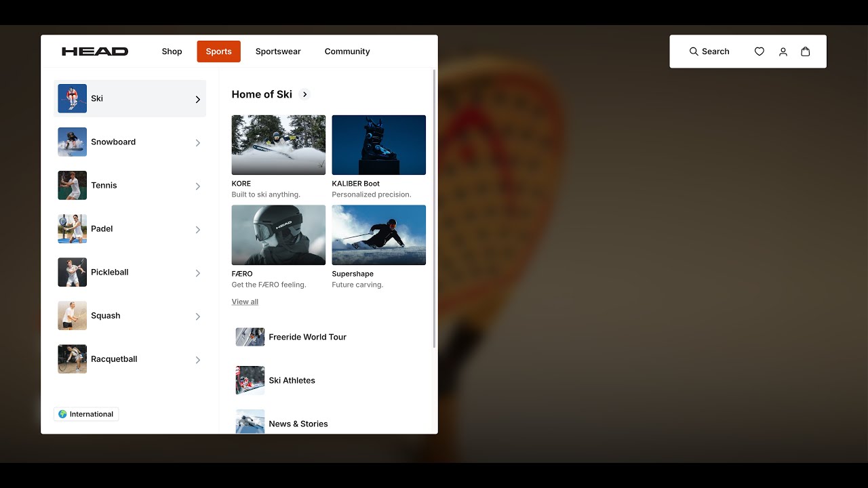Click the 'News & Stories' label
This screenshot has height=488, width=868.
point(298,424)
